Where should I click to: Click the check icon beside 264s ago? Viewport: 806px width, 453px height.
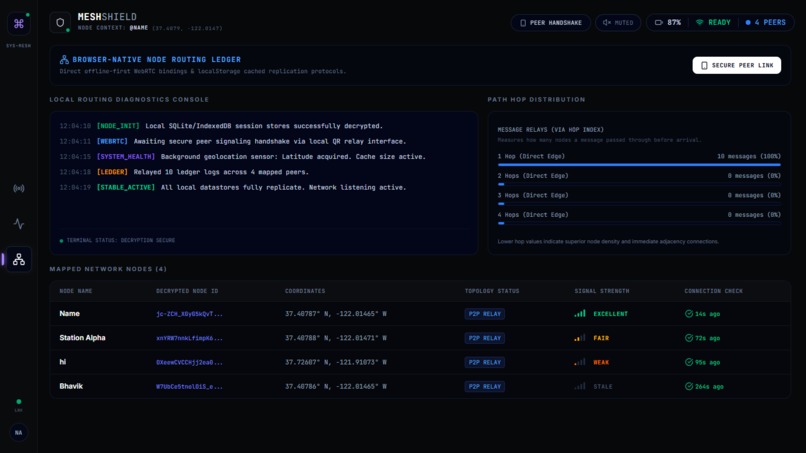689,386
